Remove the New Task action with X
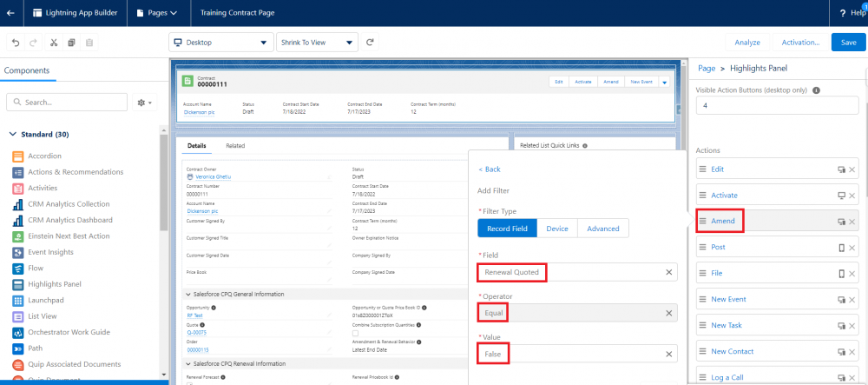The height and width of the screenshot is (385, 868). [852, 326]
